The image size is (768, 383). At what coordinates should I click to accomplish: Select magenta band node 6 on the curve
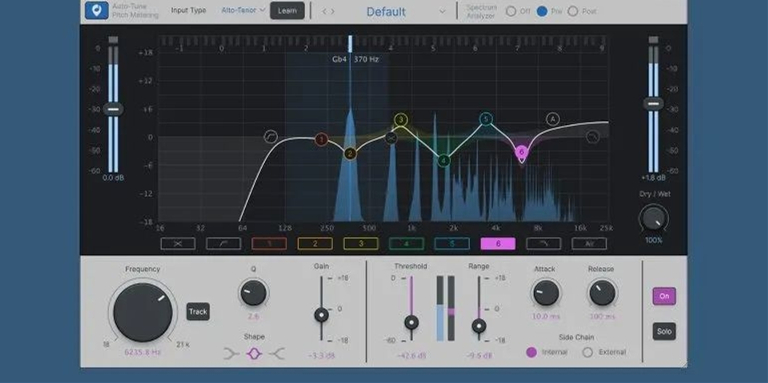click(522, 152)
